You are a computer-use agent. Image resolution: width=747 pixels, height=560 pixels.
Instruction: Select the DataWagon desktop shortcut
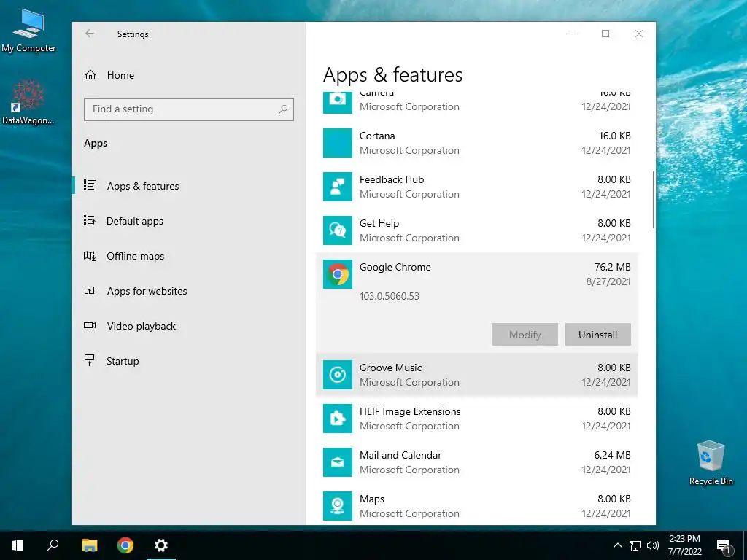click(28, 102)
